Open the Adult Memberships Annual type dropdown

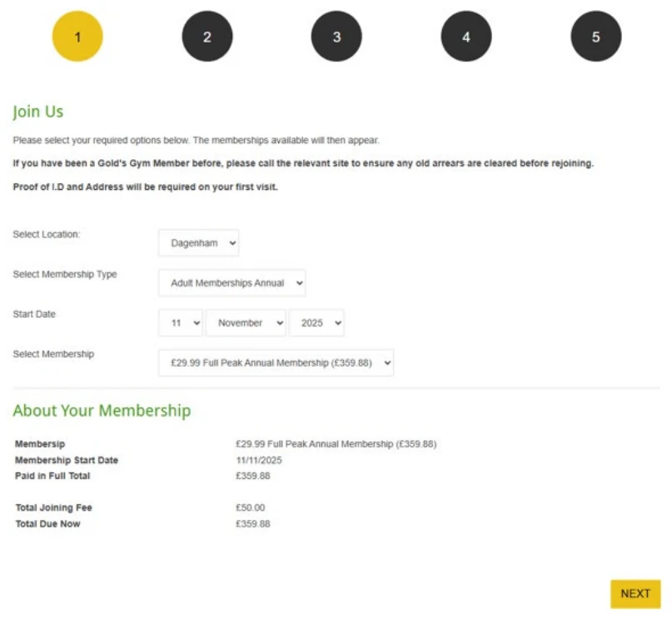231,283
